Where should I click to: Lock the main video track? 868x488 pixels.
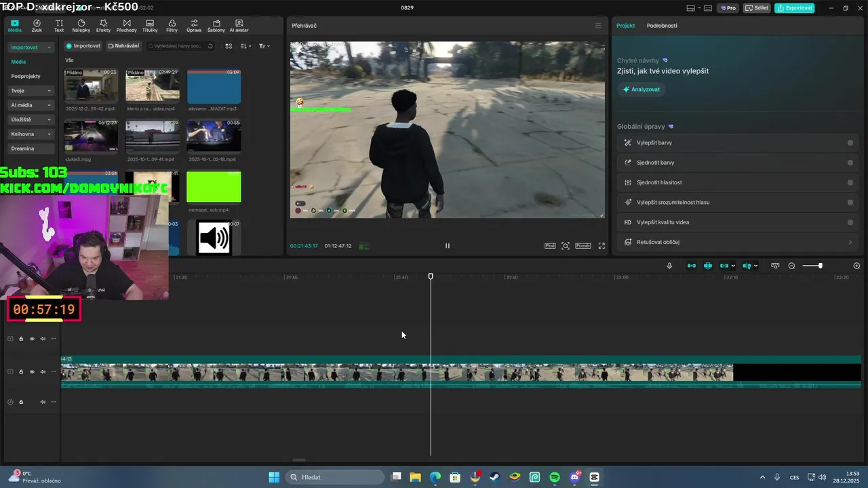21,372
